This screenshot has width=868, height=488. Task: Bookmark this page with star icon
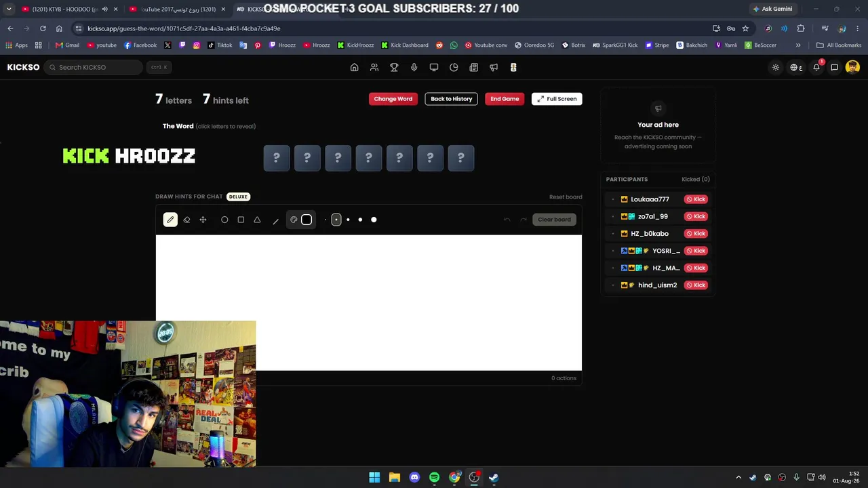745,28
